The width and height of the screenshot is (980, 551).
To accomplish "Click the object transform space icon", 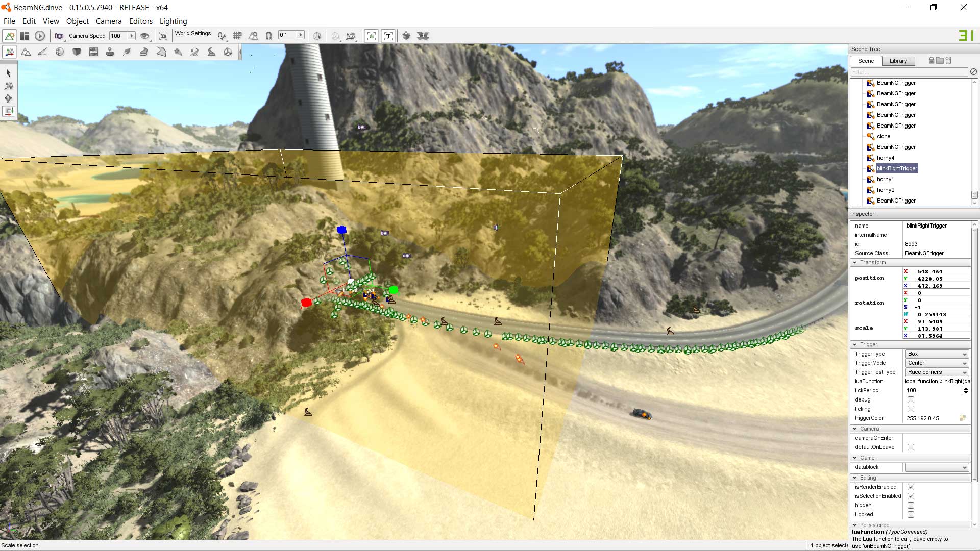I will [351, 36].
